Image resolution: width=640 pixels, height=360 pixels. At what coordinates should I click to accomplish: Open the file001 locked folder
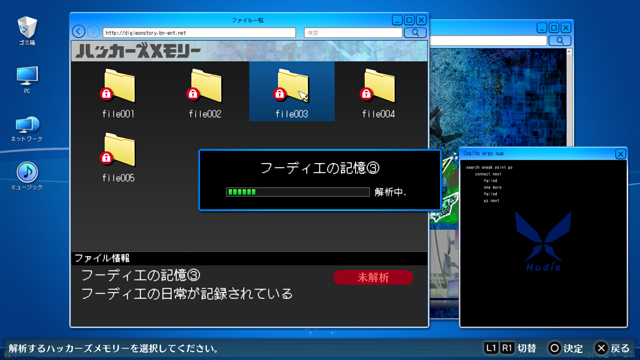click(x=118, y=93)
